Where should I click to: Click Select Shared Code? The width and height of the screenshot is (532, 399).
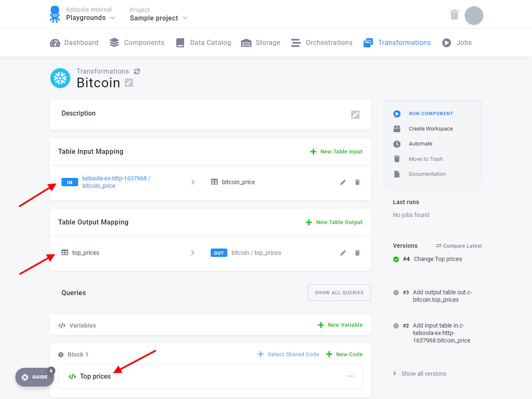(x=288, y=355)
